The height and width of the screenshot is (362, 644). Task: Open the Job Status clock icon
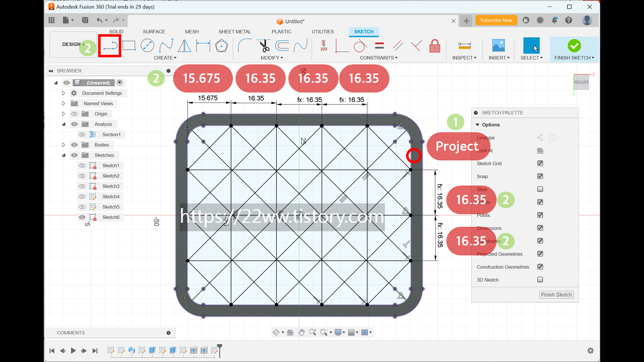[540, 20]
